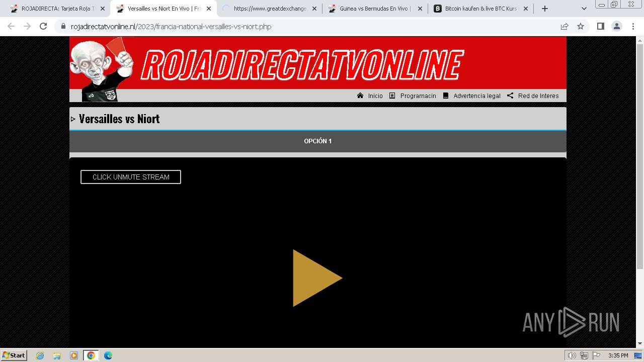The height and width of the screenshot is (362, 644).
Task: Close the Bitcoin kaufen tab
Action: (526, 9)
